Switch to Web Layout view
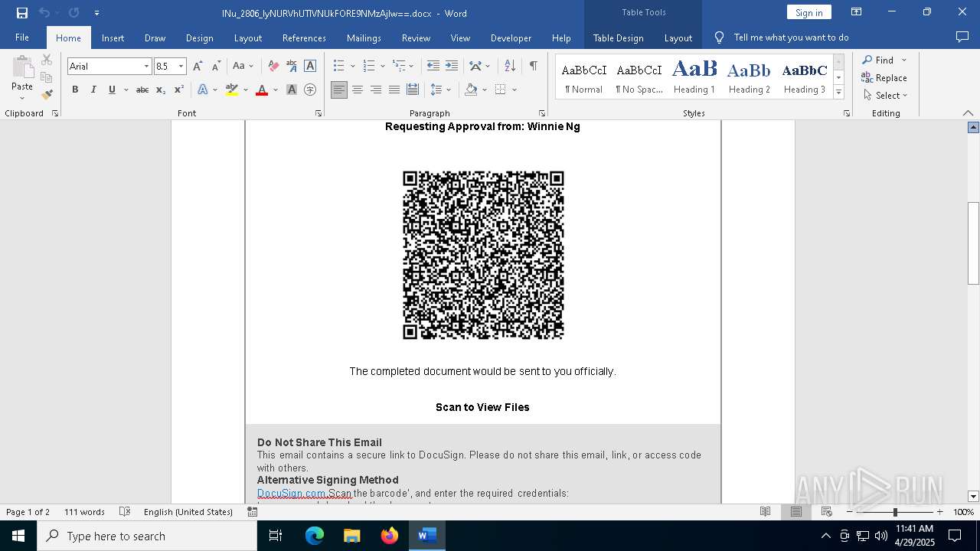The image size is (980, 551). pos(826,512)
